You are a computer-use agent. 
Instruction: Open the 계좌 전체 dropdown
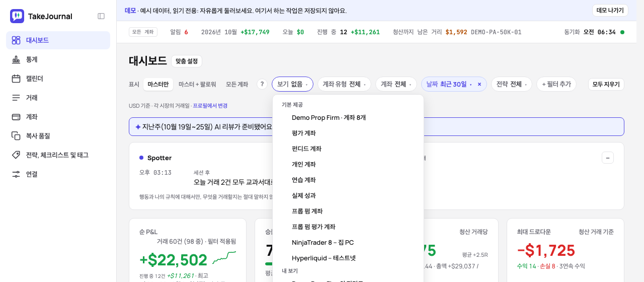pyautogui.click(x=396, y=84)
